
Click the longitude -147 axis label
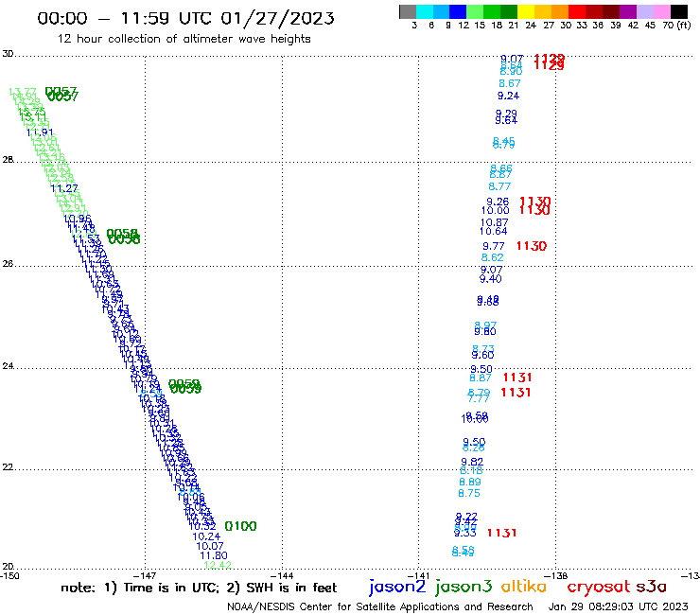point(145,576)
